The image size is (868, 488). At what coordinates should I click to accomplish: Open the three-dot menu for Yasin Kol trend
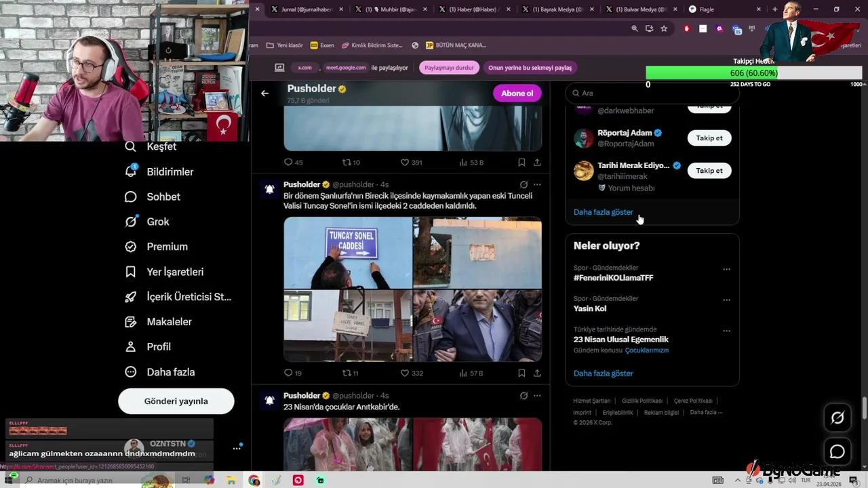726,300
